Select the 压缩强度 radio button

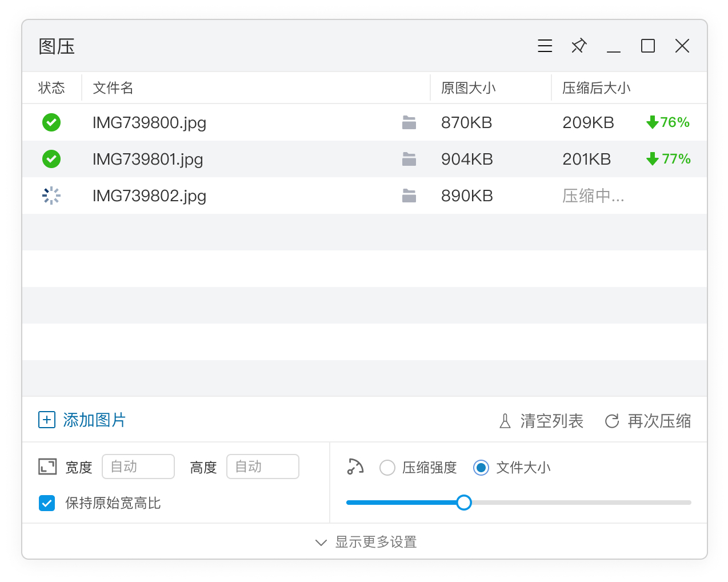pos(387,468)
